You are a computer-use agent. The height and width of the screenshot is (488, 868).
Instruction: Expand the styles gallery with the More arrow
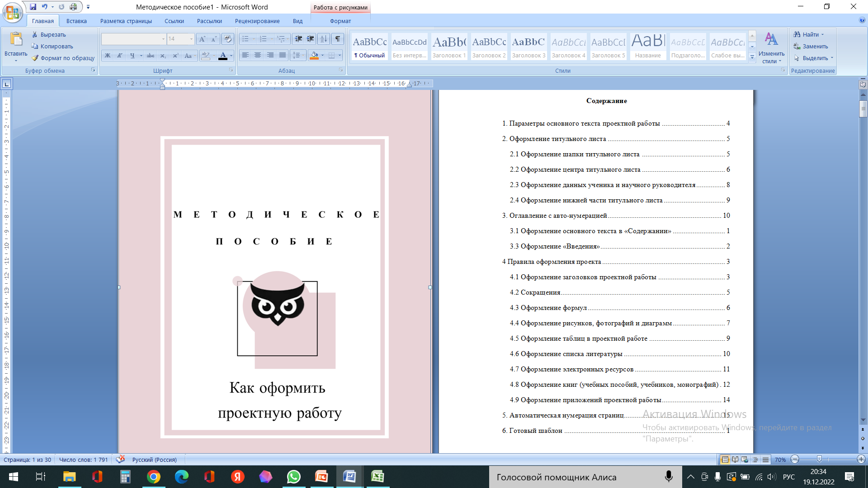(x=752, y=57)
